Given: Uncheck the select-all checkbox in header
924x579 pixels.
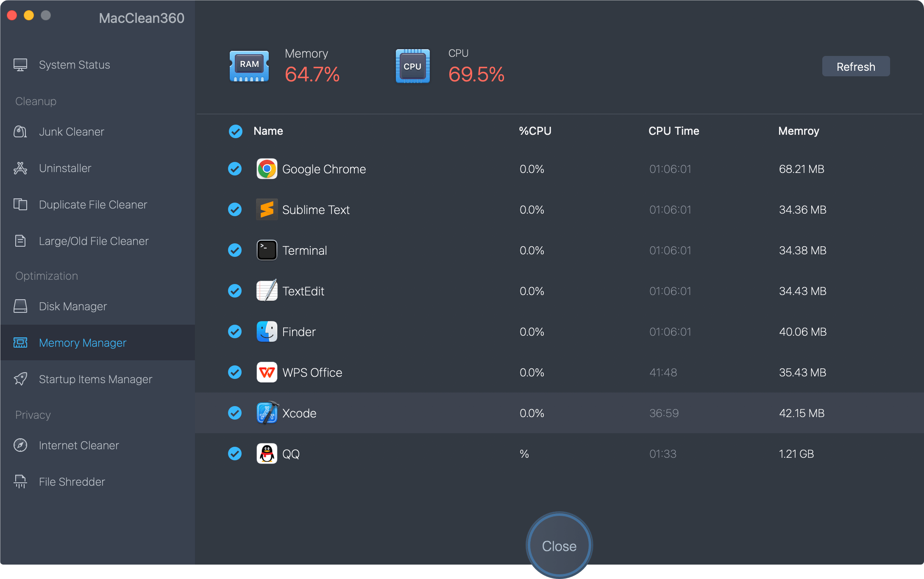Looking at the screenshot, I should [x=235, y=131].
